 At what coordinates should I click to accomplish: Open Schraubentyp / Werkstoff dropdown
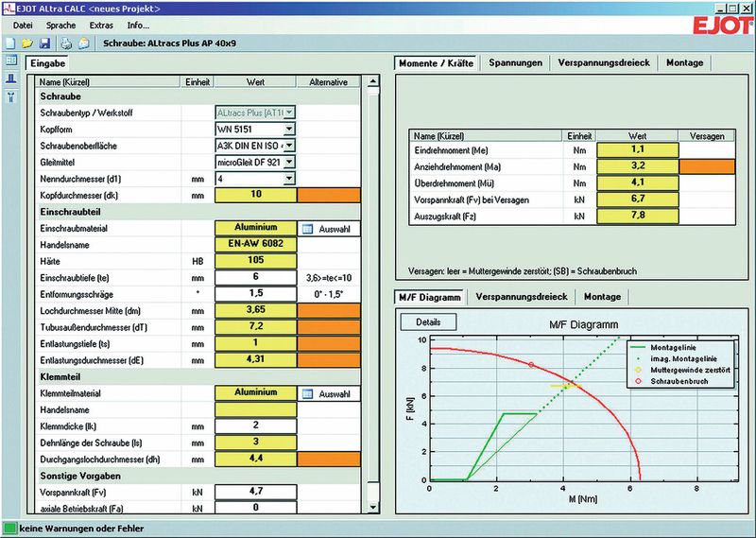pyautogui.click(x=289, y=113)
